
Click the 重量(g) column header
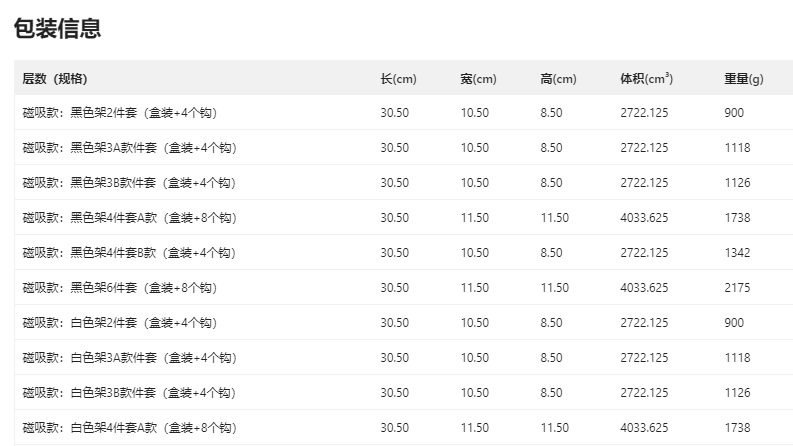[743, 79]
